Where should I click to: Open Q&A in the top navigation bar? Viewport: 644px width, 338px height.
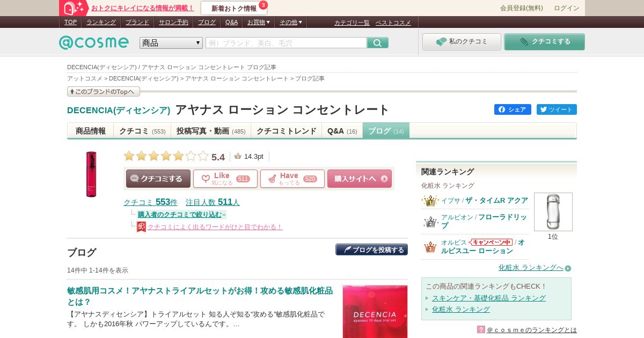point(231,22)
